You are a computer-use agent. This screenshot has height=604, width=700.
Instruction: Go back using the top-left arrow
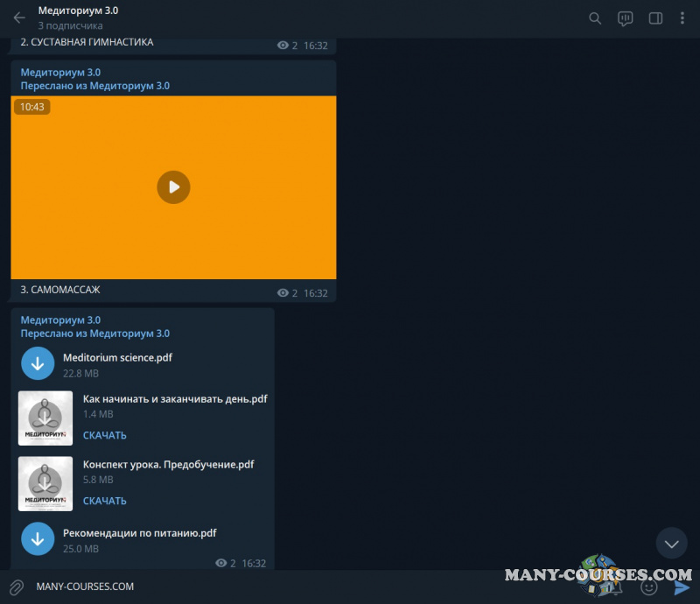[19, 18]
